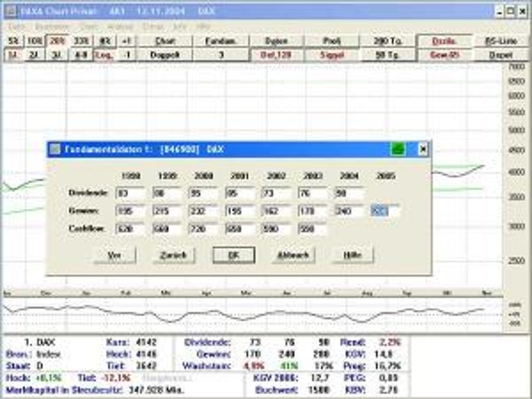The image size is (532, 399).
Task: Select the #R toolbar button
Action: pyautogui.click(x=105, y=41)
